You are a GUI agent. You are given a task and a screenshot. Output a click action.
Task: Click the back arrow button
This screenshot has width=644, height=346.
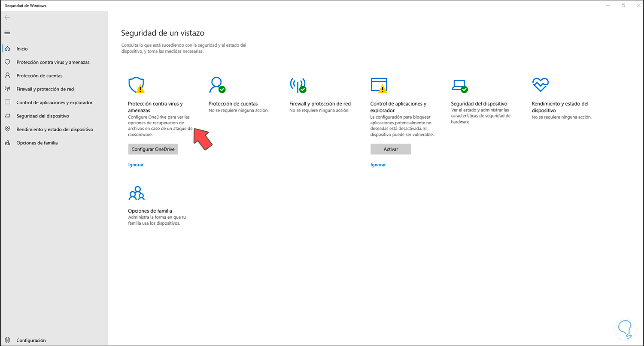(x=7, y=18)
